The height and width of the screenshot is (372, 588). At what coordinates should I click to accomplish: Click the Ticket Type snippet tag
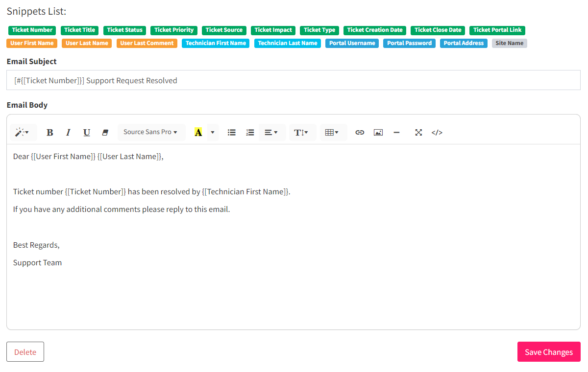click(x=319, y=30)
